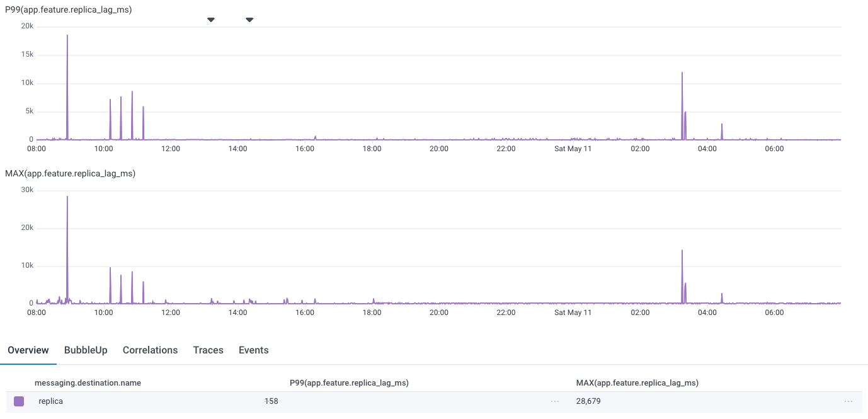Switch to the Traces tab
The height and width of the screenshot is (419, 868).
(x=208, y=350)
